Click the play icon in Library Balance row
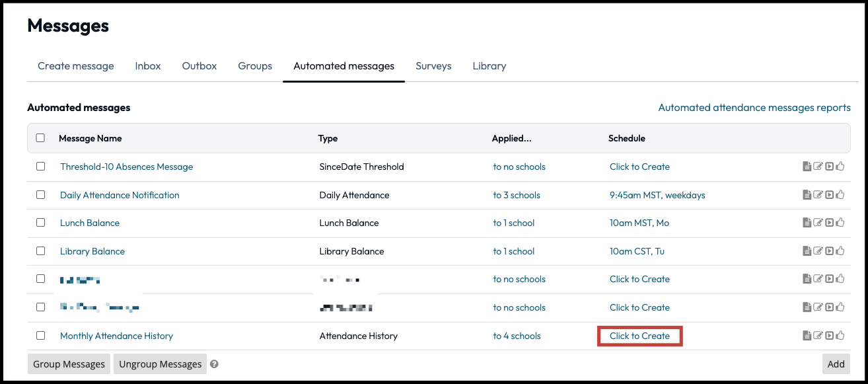 click(x=829, y=251)
